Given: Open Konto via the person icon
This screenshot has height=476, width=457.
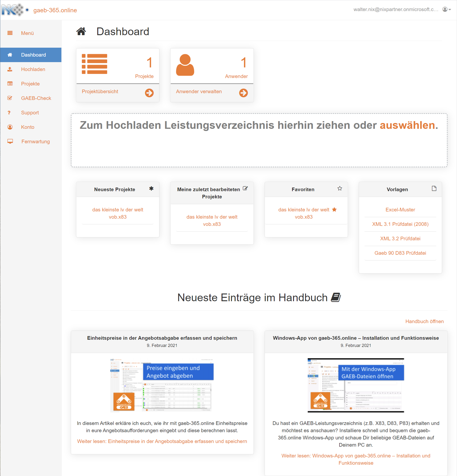Looking at the screenshot, I should point(10,127).
